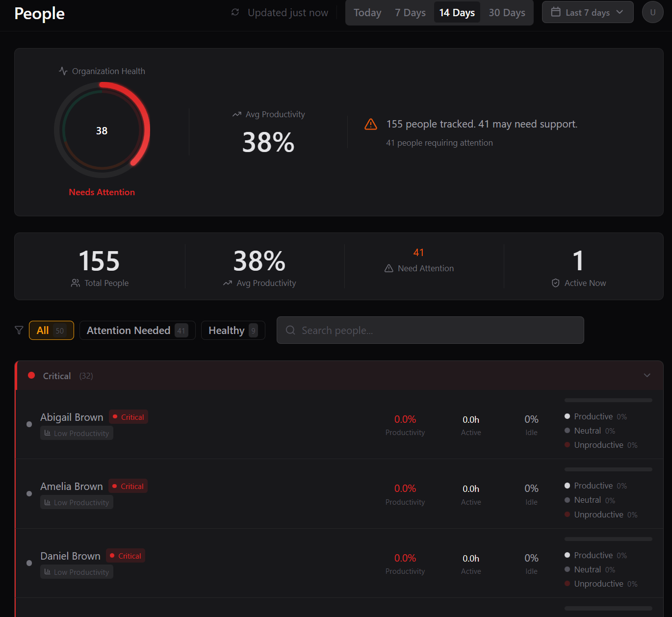Collapse the Critical group chevron

tap(647, 376)
